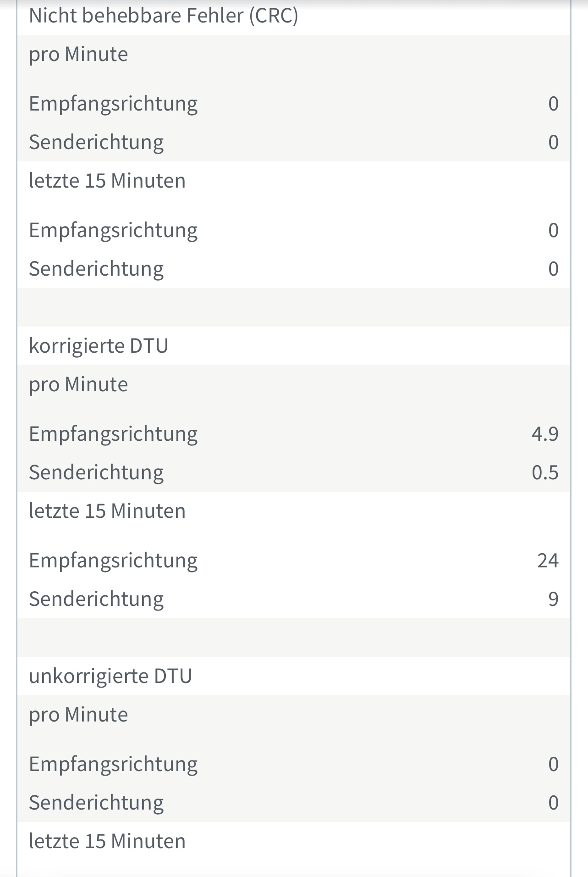Click Empfangsrichtung in CRC per-minute section
The height and width of the screenshot is (877, 588).
point(113,104)
